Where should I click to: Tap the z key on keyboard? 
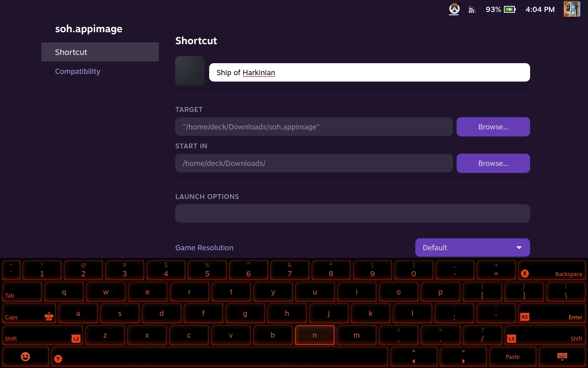click(x=105, y=335)
